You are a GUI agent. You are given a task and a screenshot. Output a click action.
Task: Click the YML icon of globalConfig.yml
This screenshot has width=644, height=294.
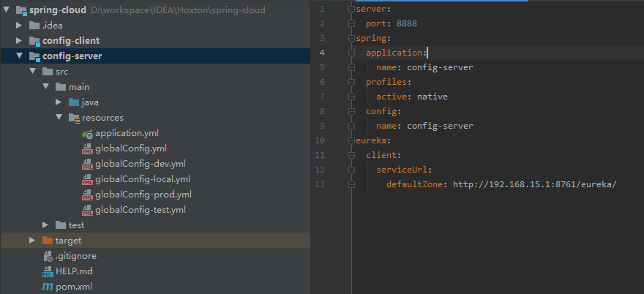coord(87,148)
